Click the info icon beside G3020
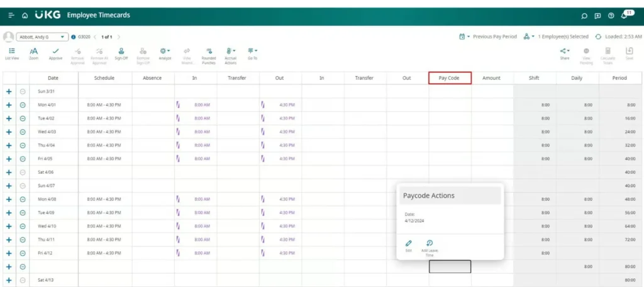Viewport: 644px width, 287px height. click(x=74, y=37)
